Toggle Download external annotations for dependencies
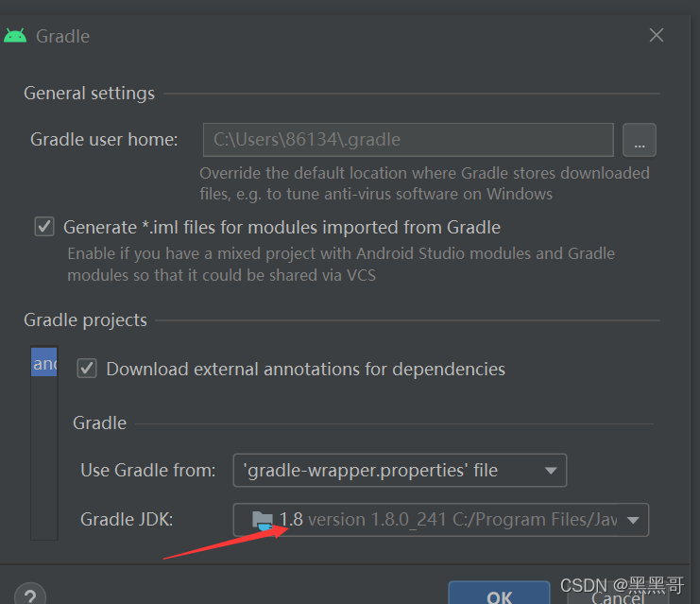Viewport: 700px width, 604px height. click(x=87, y=369)
